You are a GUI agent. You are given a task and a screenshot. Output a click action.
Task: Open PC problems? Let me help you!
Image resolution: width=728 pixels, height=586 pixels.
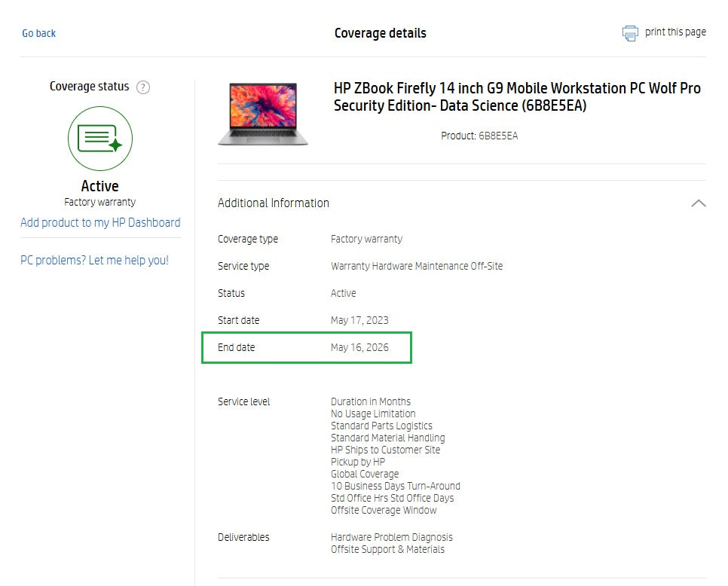click(94, 261)
